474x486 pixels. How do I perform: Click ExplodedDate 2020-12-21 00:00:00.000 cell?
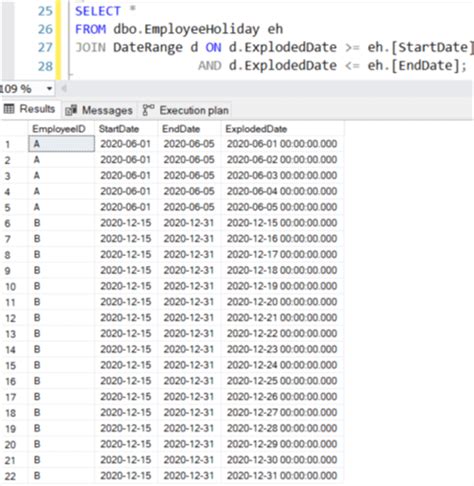pos(283,318)
